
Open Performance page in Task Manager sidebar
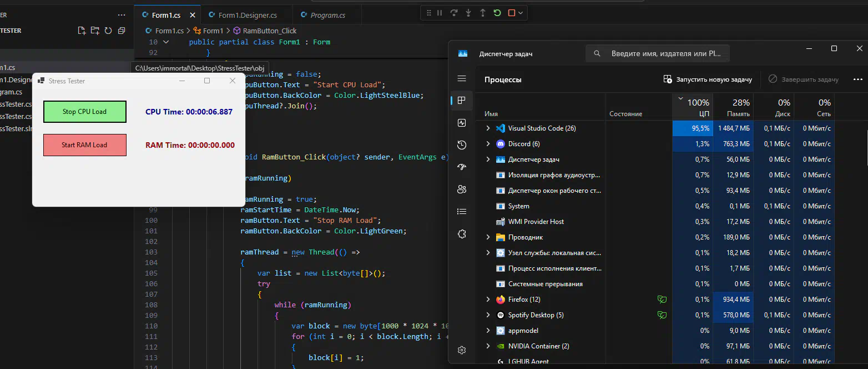click(x=462, y=123)
